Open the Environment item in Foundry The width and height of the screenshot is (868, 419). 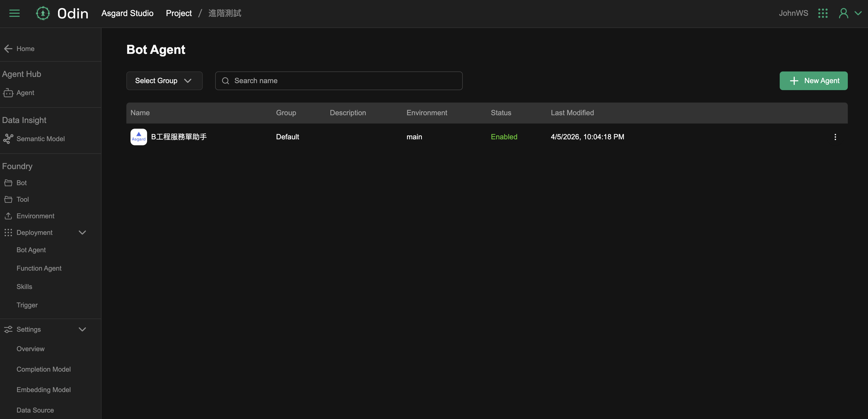[35, 216]
